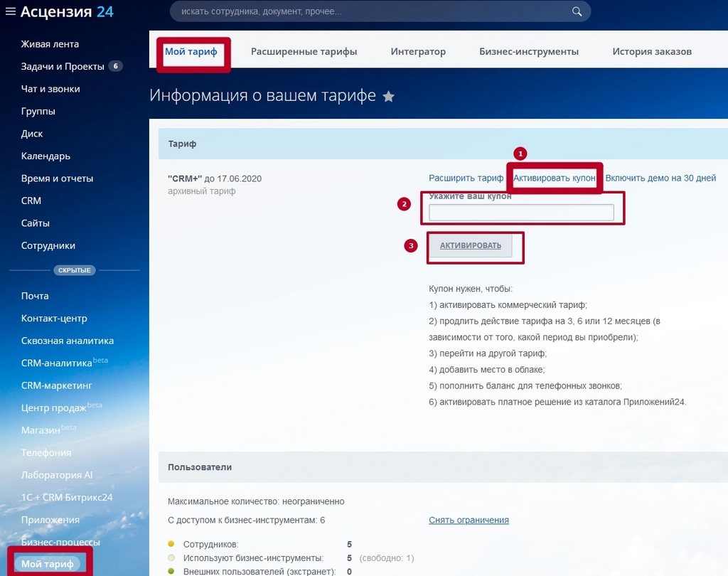Open Время и отчеты section
The height and width of the screenshot is (576, 728).
57,178
